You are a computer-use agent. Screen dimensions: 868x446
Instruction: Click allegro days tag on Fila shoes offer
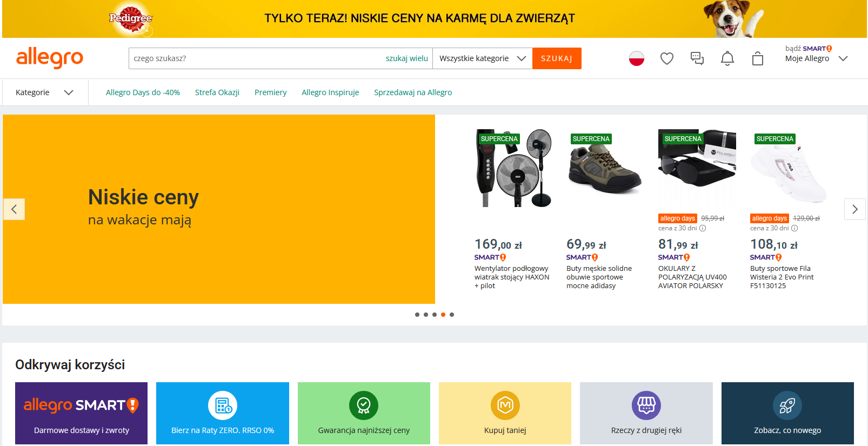pos(770,218)
